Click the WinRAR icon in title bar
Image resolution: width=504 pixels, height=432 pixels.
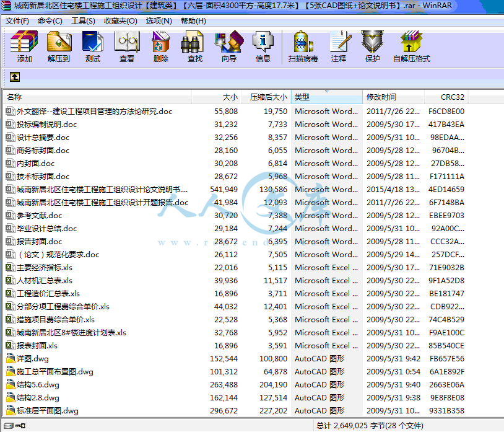[x=6, y=6]
